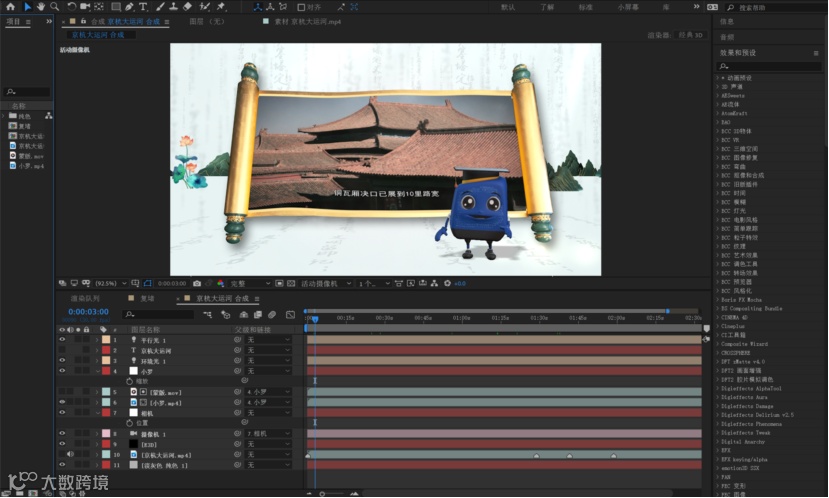Open the 信息 panel header
The width and height of the screenshot is (829, 498).
[x=727, y=22]
